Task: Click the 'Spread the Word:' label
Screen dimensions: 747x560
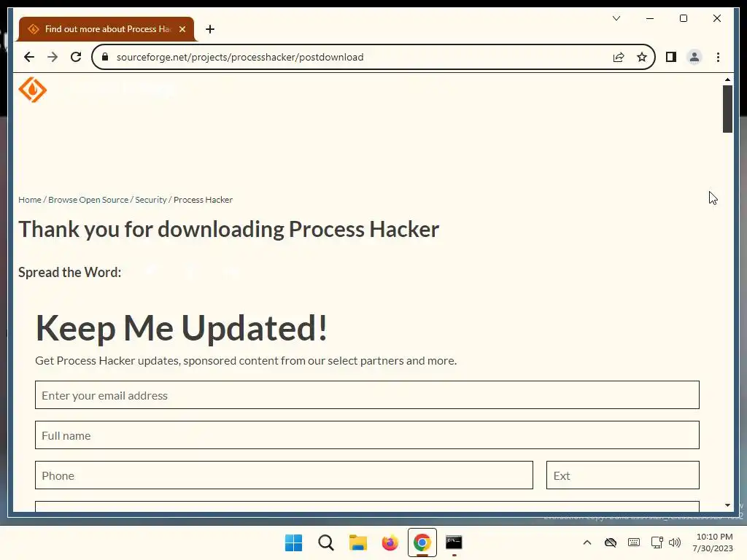Action: (x=69, y=273)
